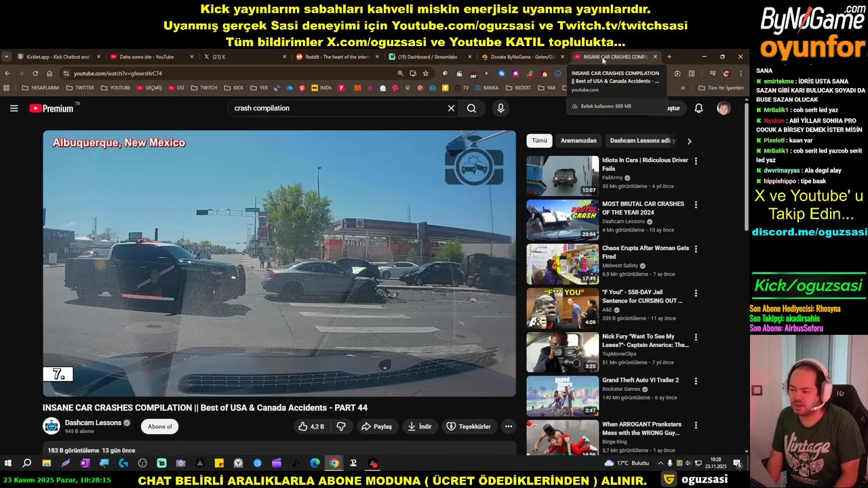Viewport: 868px width, 488px height.
Task: Open File Explorer from the taskbar
Action: (46, 464)
